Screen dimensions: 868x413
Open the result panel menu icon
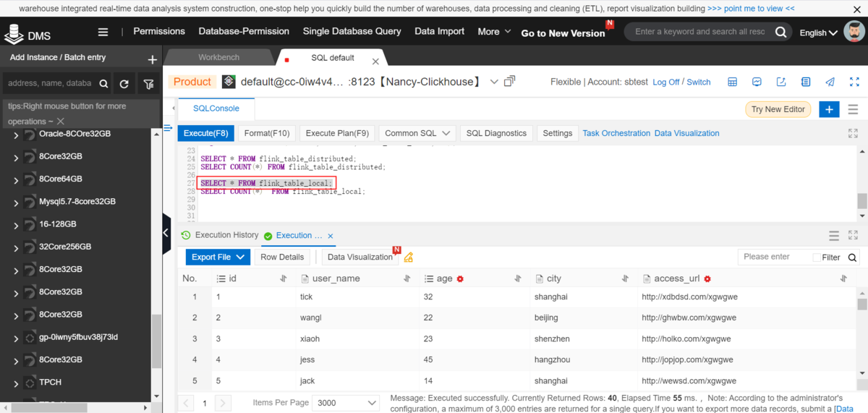[x=834, y=236]
